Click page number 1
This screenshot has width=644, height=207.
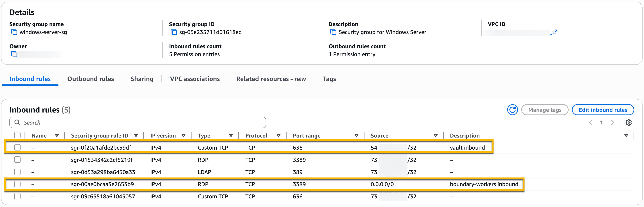tap(602, 123)
